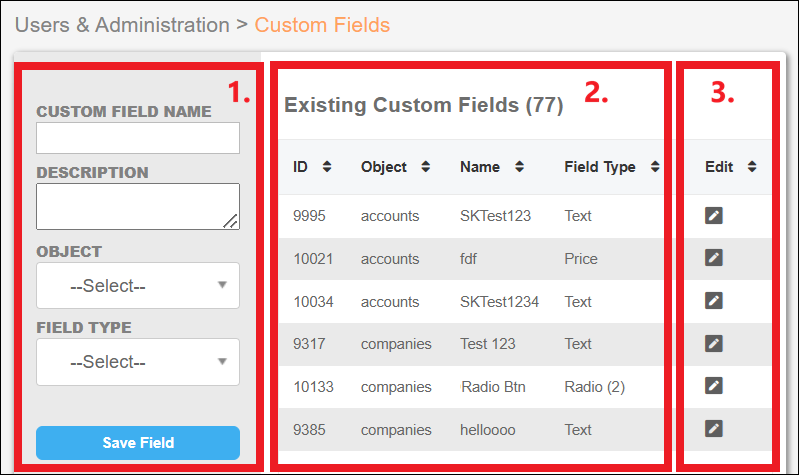The width and height of the screenshot is (799, 475).
Task: Sort table by Name column arrows
Action: (519, 167)
